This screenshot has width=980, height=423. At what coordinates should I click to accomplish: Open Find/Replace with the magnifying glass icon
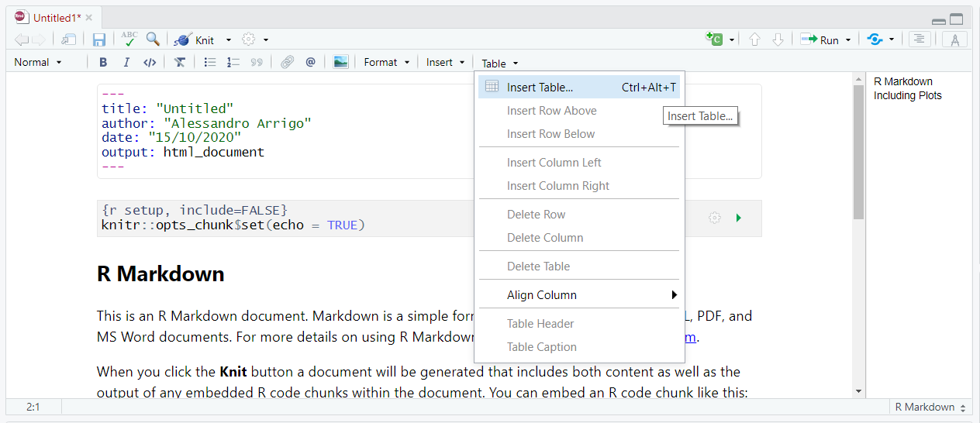[x=154, y=40]
